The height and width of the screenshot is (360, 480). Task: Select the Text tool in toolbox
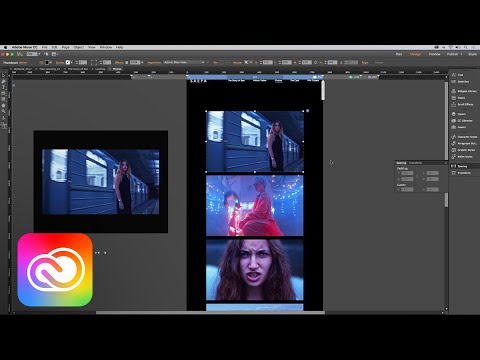click(4, 87)
